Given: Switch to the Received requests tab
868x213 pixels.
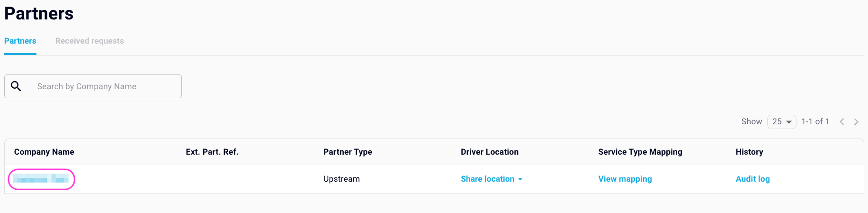Looking at the screenshot, I should click(x=89, y=41).
